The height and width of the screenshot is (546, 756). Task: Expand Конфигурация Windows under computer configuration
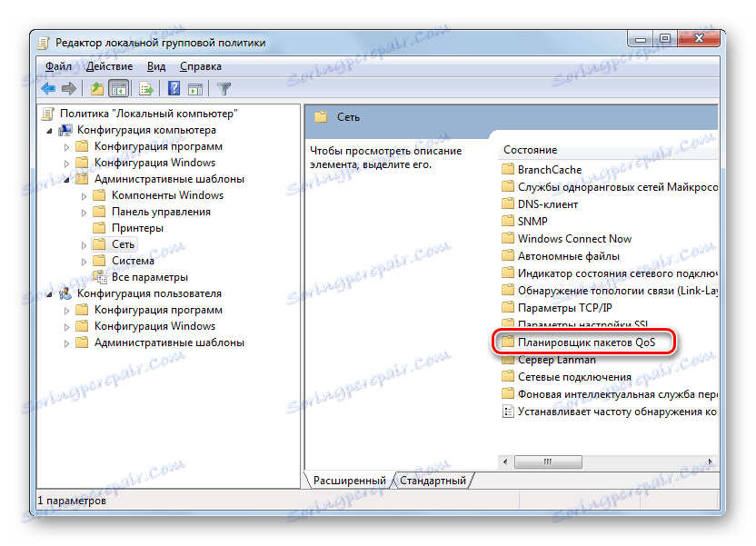[66, 164]
